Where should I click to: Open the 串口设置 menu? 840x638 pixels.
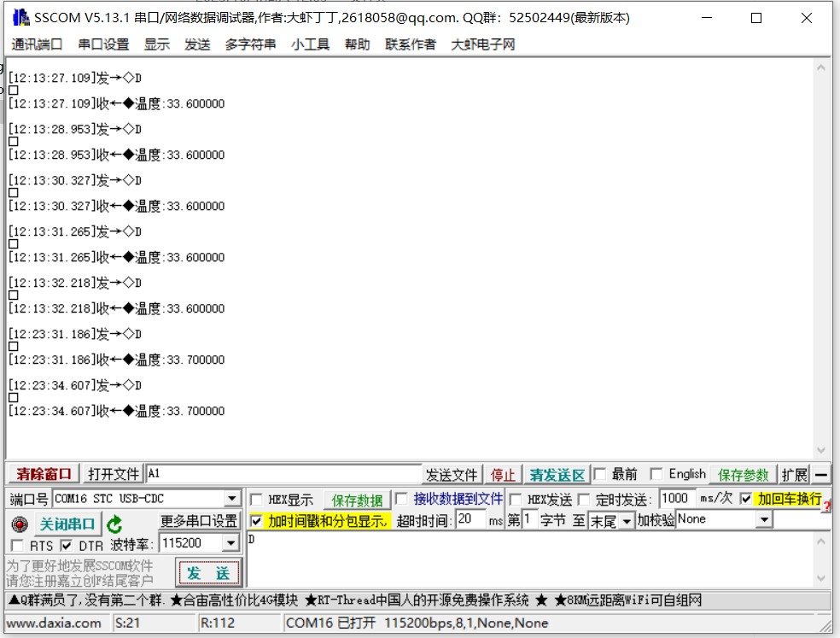point(103,44)
